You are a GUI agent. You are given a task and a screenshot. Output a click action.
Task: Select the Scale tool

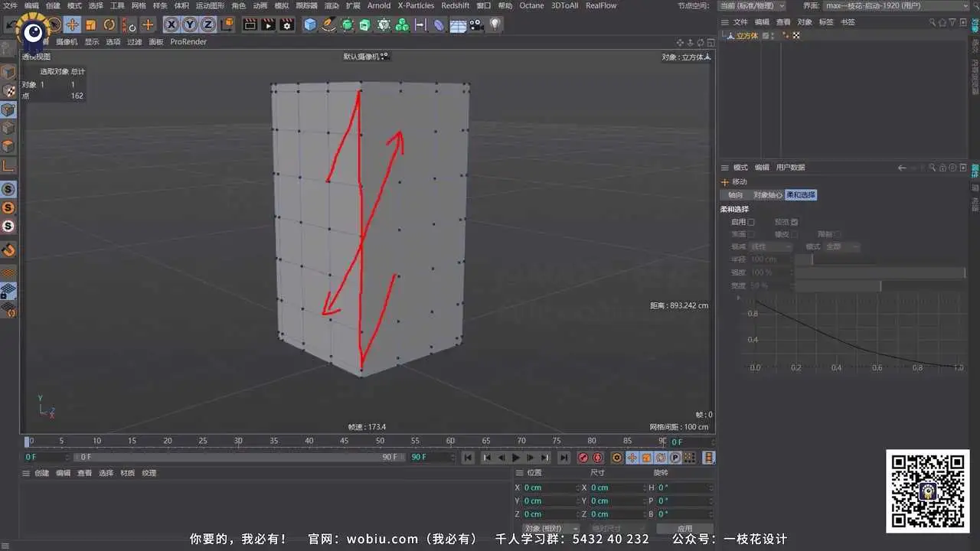click(x=90, y=24)
